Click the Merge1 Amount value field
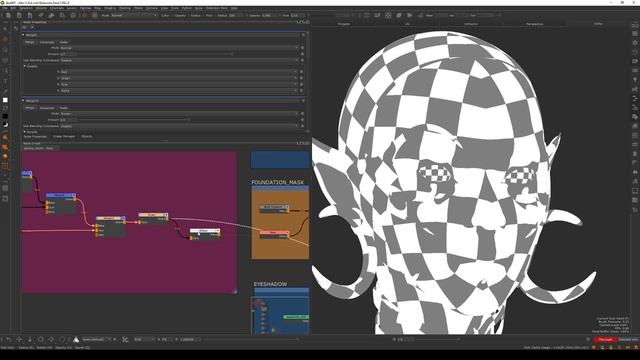Image resolution: width=640 pixels, height=360 pixels. (x=68, y=54)
